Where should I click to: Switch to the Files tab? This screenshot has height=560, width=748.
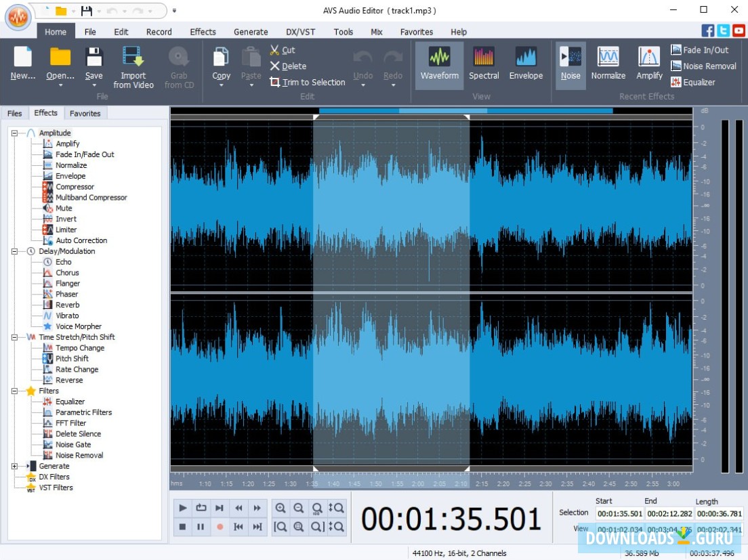pyautogui.click(x=14, y=113)
